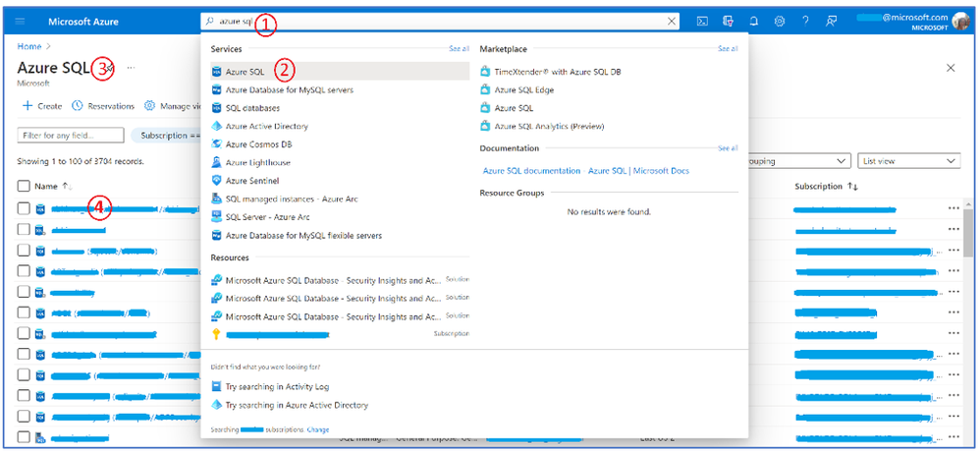Open Azure SQL documentation link
980x454 pixels.
[x=585, y=170]
